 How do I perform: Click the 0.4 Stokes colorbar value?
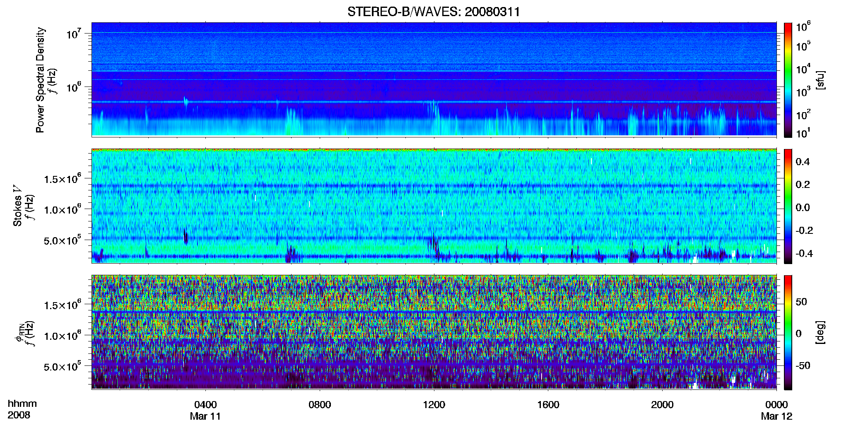[x=803, y=162]
